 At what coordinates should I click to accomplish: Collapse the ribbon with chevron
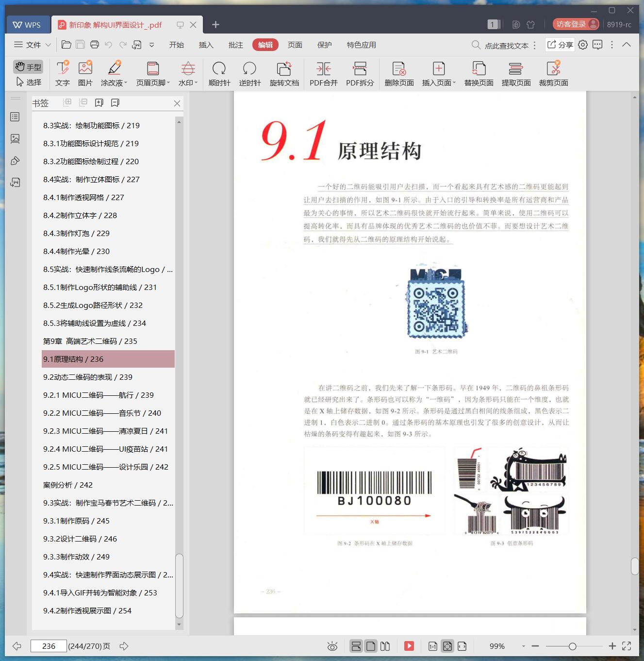(x=627, y=45)
